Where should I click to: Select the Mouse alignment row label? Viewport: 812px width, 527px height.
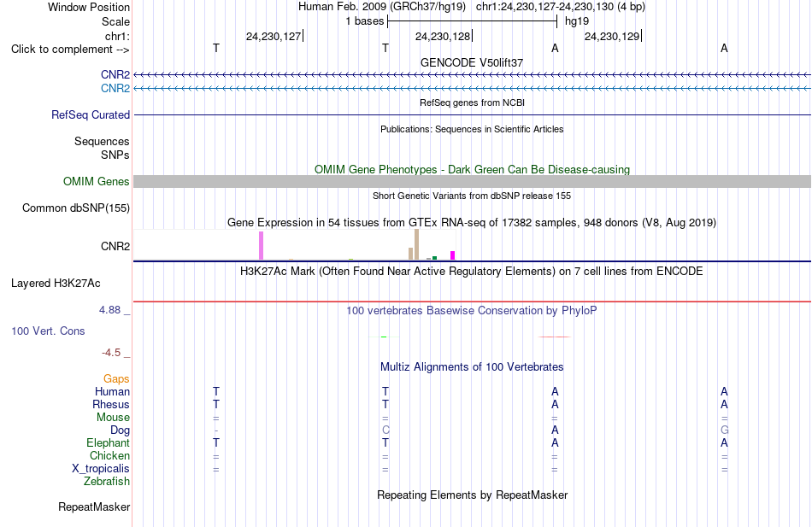point(113,418)
